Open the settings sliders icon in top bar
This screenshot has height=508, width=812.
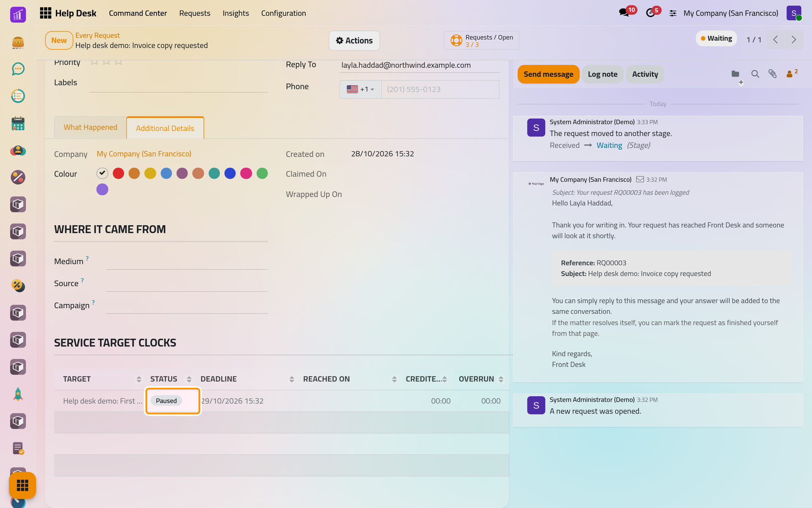[672, 14]
